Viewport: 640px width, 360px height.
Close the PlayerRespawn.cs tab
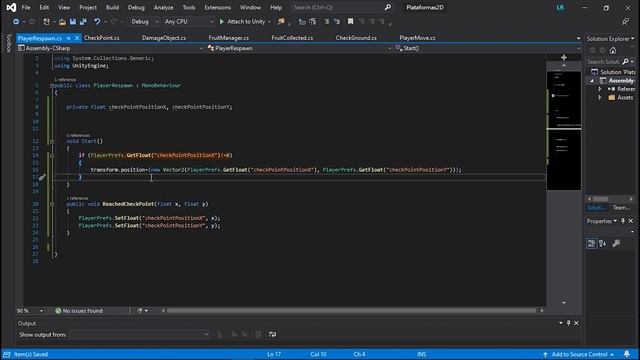tap(77, 38)
